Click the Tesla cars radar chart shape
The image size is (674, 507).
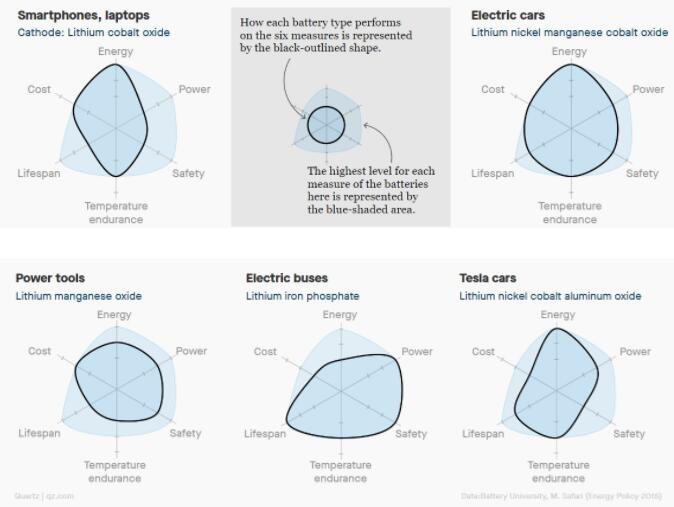556,385
